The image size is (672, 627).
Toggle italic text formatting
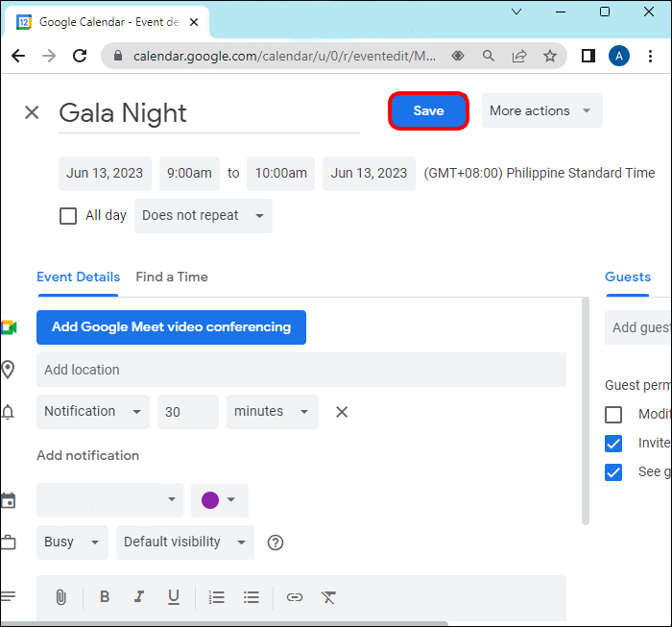coord(139,597)
